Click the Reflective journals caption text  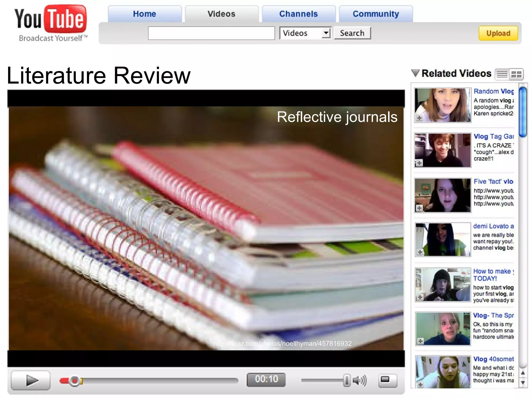pos(337,117)
